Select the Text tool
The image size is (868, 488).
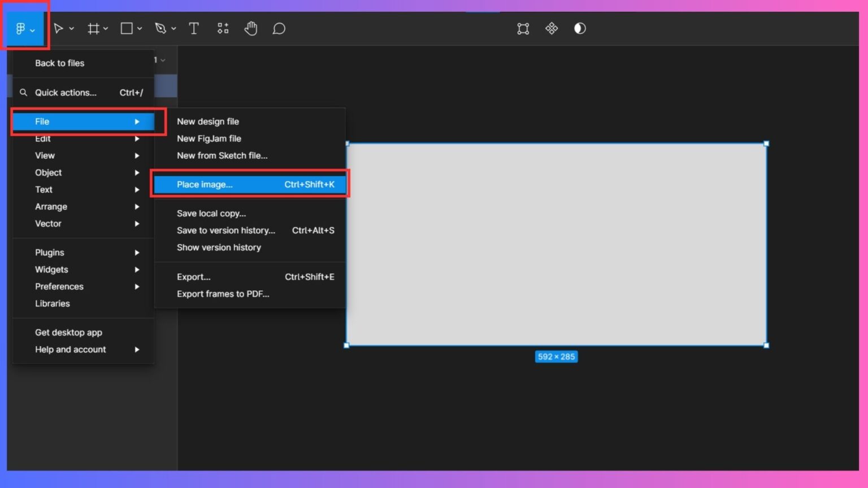click(194, 28)
